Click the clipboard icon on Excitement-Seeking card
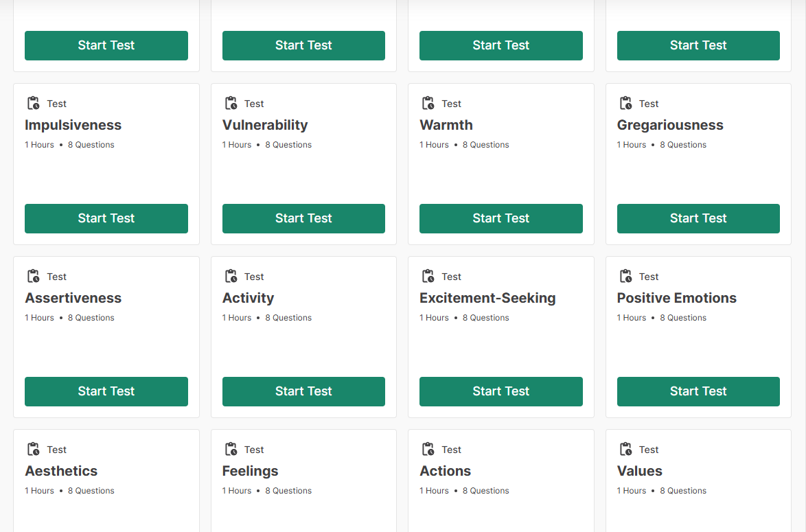Image resolution: width=806 pixels, height=532 pixels. (x=428, y=277)
